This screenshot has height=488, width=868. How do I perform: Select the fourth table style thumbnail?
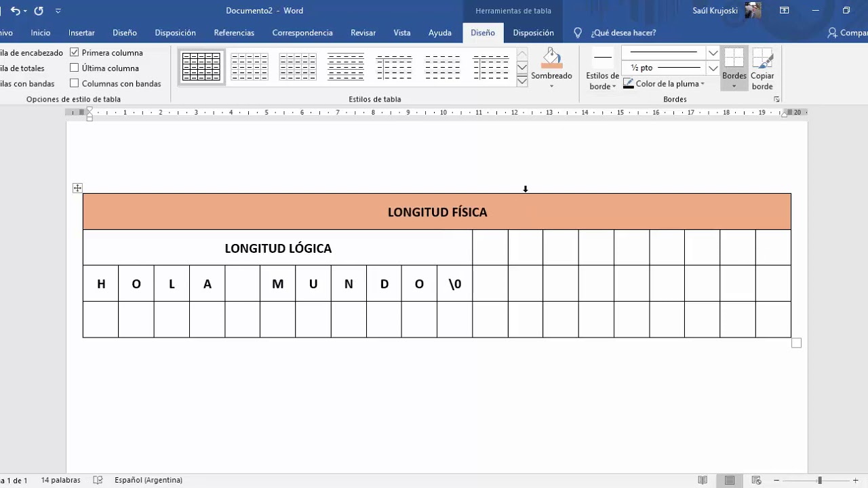tap(346, 66)
